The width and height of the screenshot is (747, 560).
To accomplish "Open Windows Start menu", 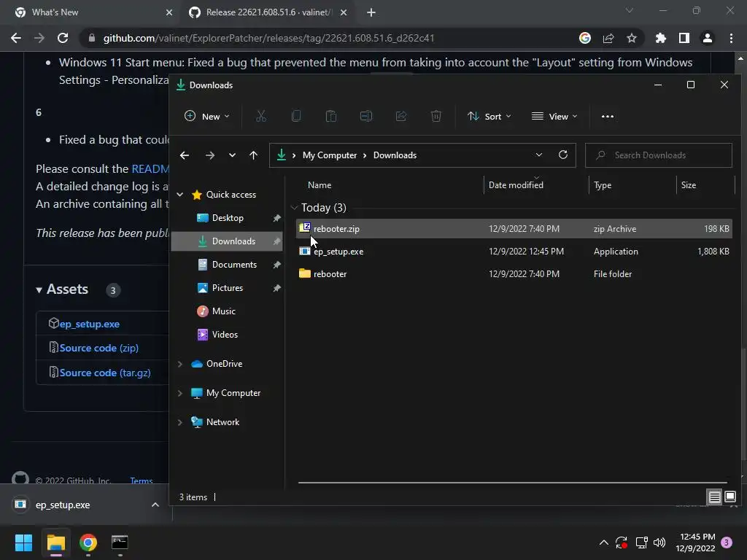I will [x=23, y=542].
